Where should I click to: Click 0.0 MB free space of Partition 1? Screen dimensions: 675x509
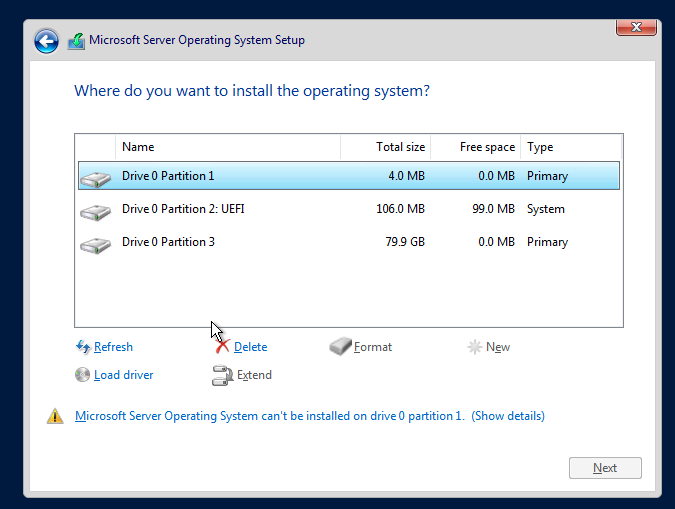point(496,176)
